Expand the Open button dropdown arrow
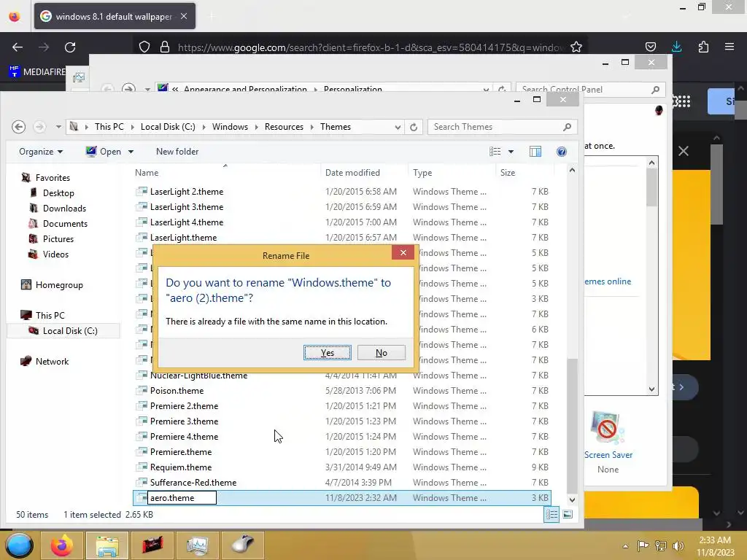 click(x=131, y=152)
